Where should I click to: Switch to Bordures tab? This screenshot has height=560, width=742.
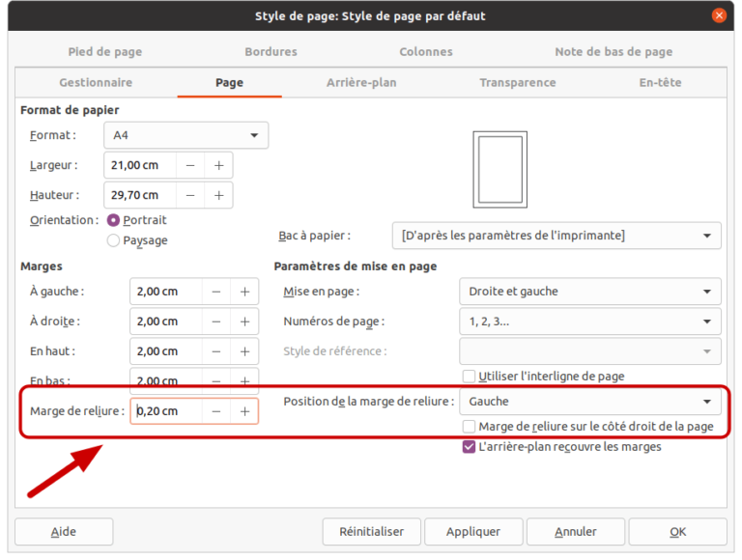271,51
